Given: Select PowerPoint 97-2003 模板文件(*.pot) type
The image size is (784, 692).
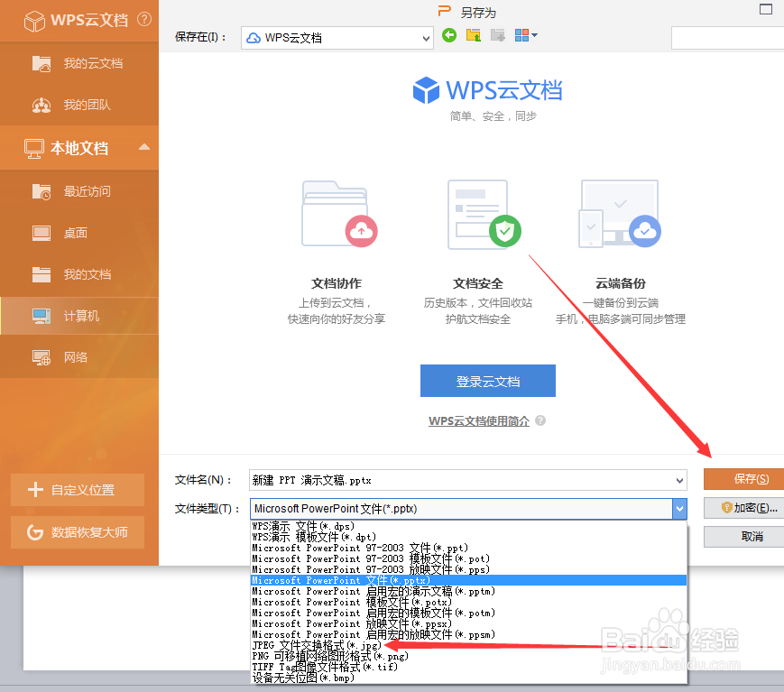Looking at the screenshot, I should coord(468,558).
